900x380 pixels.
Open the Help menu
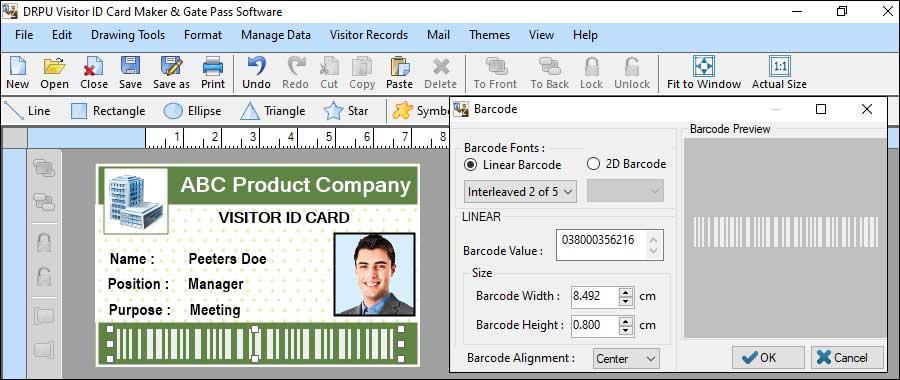(x=585, y=35)
